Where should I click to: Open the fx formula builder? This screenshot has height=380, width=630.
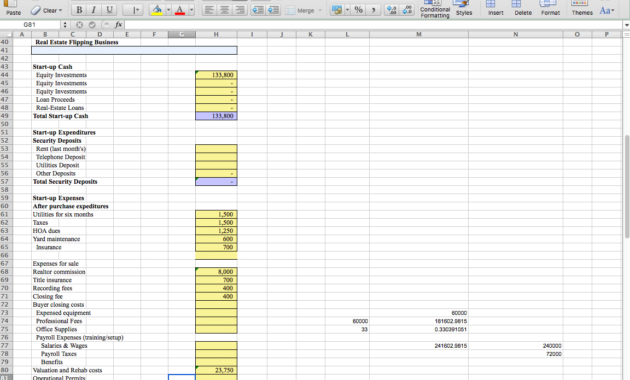[119, 25]
